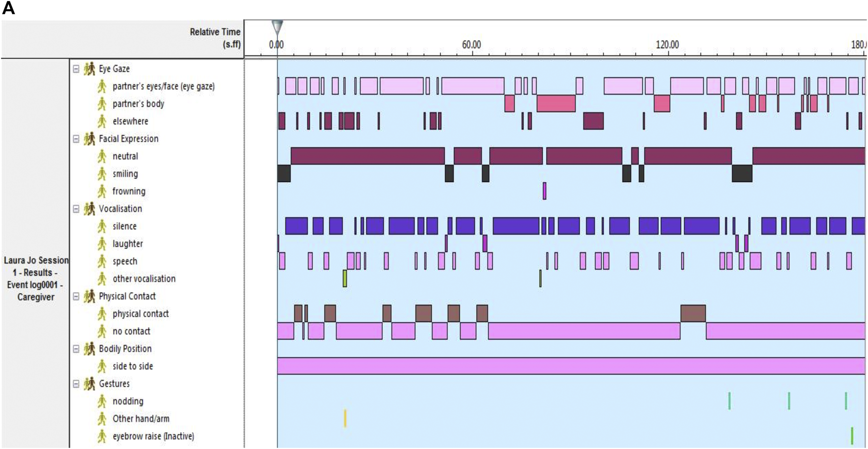Collapse the Physical Contact group
This screenshot has width=868, height=449.
(76, 296)
